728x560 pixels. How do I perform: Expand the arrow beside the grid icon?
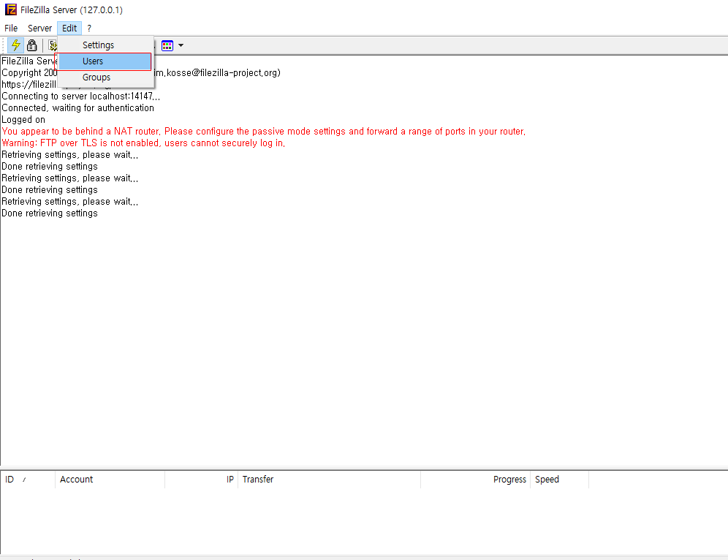pos(181,45)
